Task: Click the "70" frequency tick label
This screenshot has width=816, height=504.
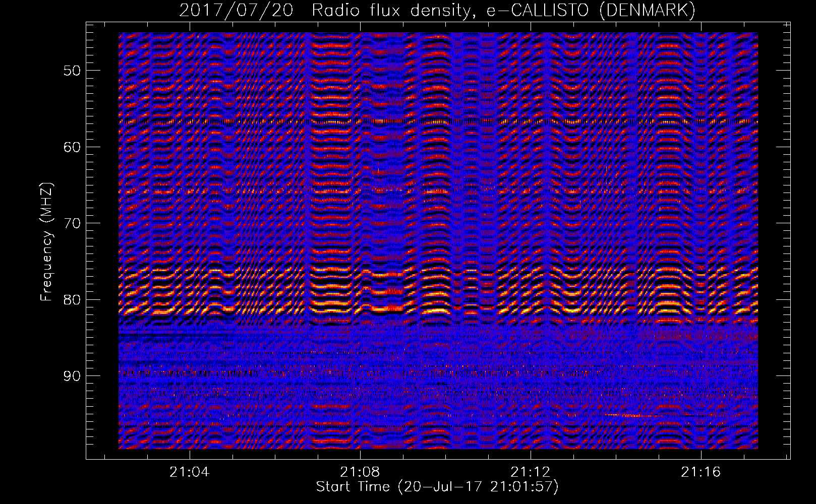Action: (72, 223)
